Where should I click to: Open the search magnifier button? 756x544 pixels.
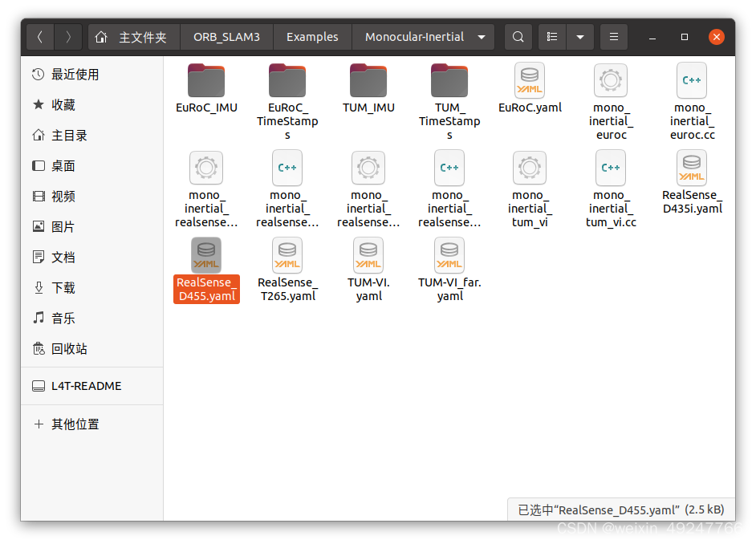[x=518, y=37]
